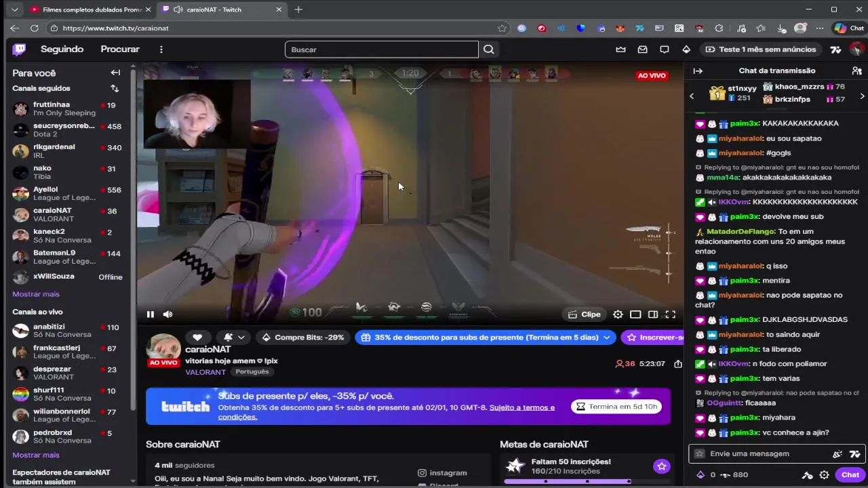The height and width of the screenshot is (488, 868).
Task: Open the three-dot more menu beside Procurar
Action: pyautogui.click(x=161, y=49)
